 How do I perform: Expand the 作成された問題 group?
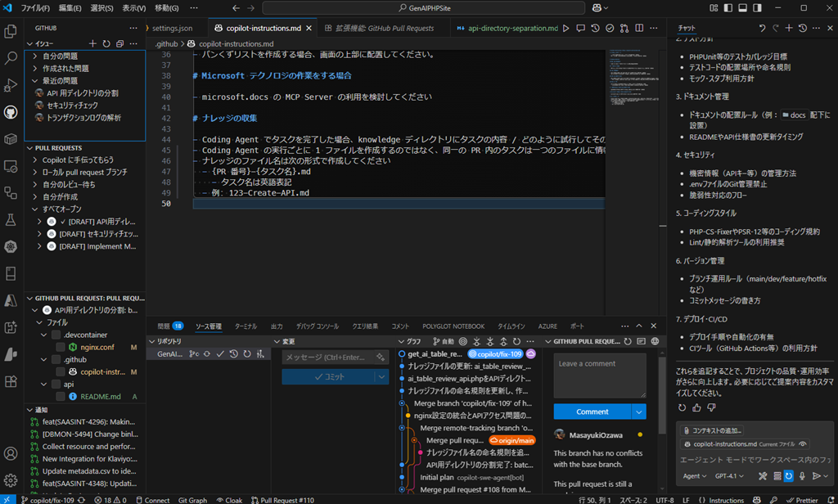pos(34,69)
